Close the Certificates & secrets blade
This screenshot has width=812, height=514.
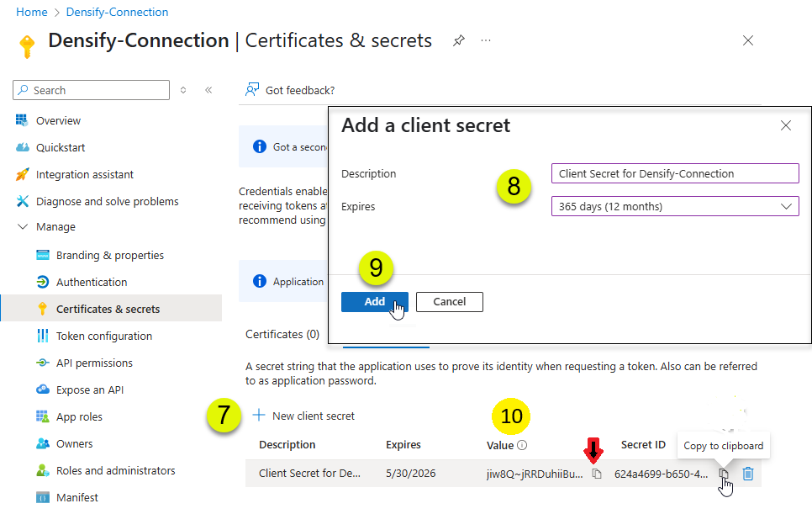(x=748, y=40)
